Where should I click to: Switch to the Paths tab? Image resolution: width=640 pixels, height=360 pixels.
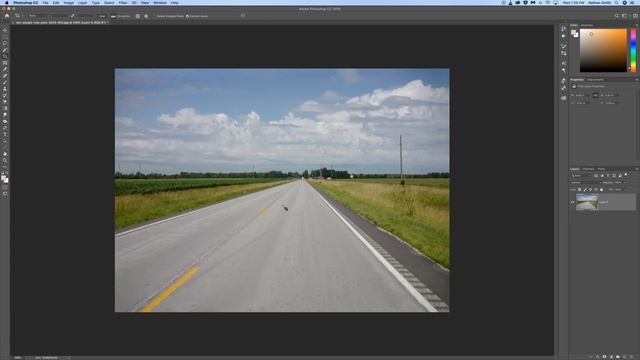(601, 169)
